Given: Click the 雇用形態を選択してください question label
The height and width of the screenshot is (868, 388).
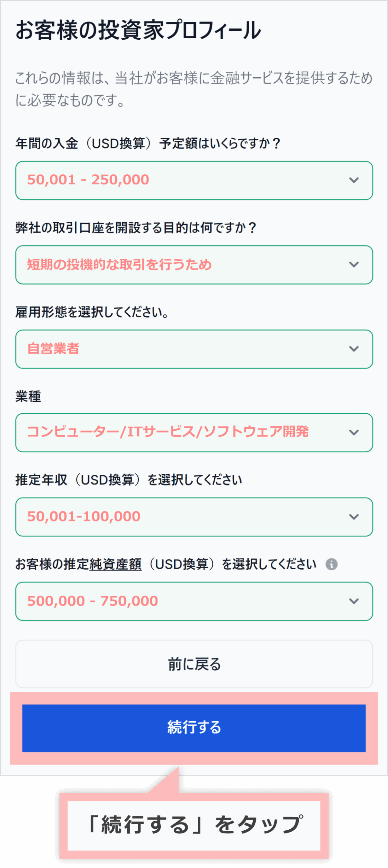Looking at the screenshot, I should tap(92, 312).
